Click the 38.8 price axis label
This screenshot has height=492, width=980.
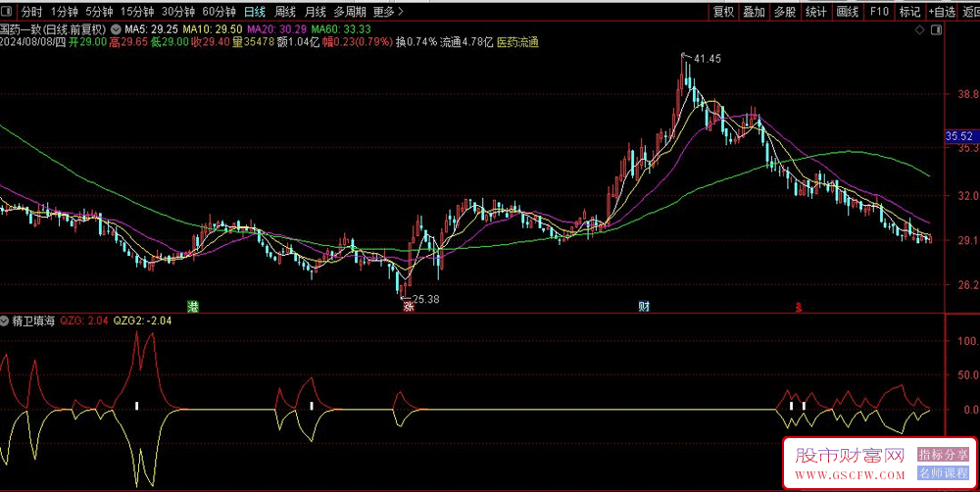(x=967, y=95)
